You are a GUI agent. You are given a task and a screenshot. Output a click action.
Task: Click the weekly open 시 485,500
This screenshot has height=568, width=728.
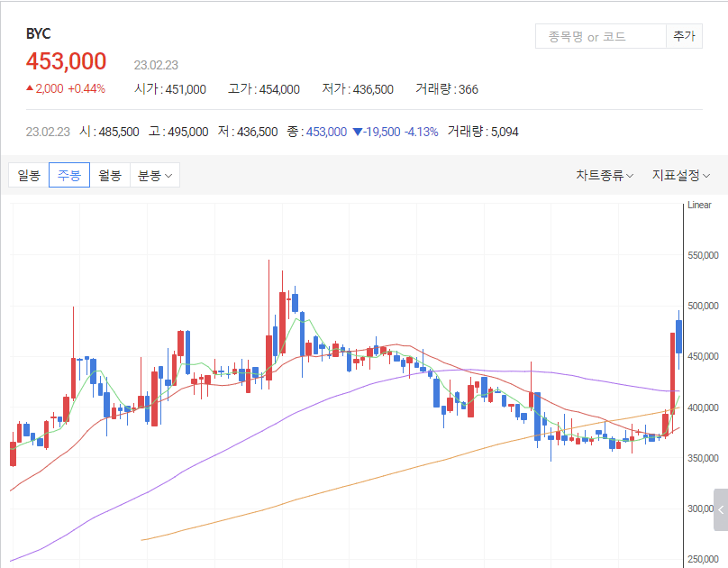point(109,132)
